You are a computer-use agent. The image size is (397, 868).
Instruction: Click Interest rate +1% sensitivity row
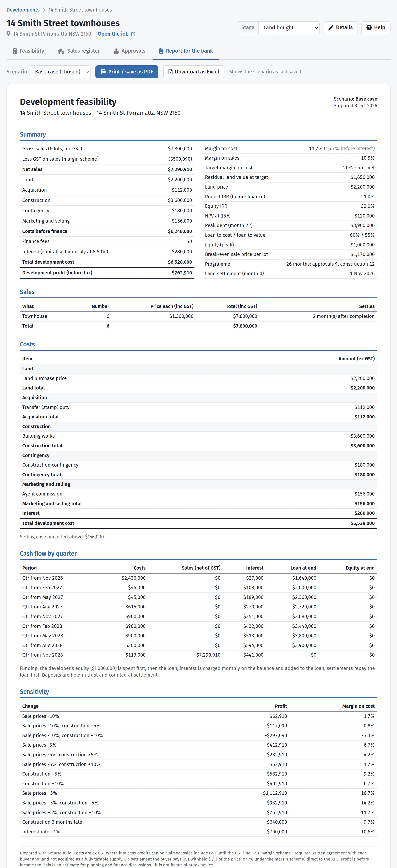(198, 832)
